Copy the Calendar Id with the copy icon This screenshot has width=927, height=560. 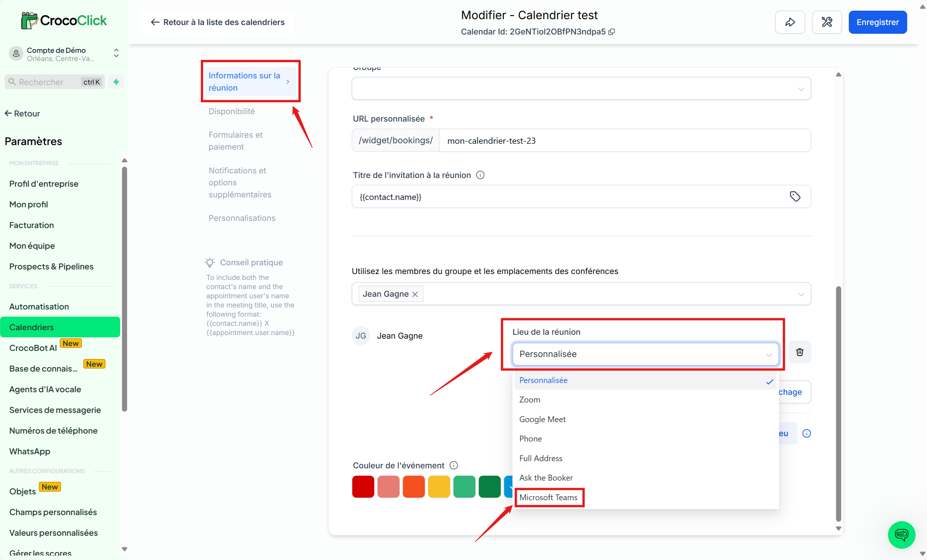[612, 32]
